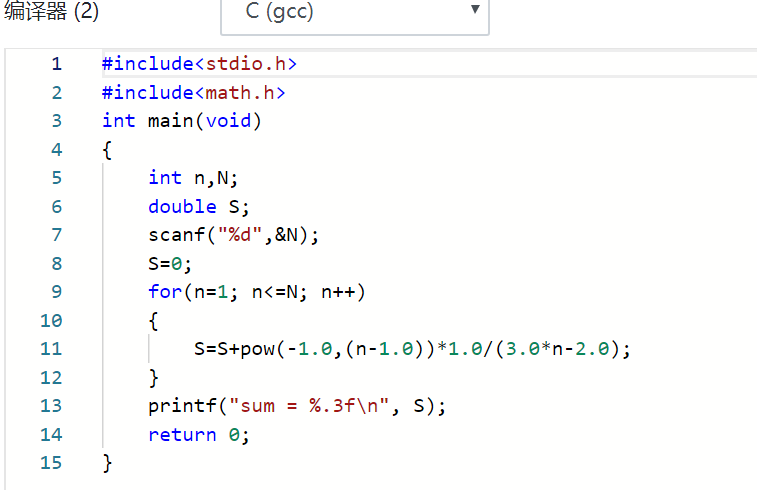Click the scanf("%d",&N); statement
Viewport: 757px width, 490px height.
(233, 235)
